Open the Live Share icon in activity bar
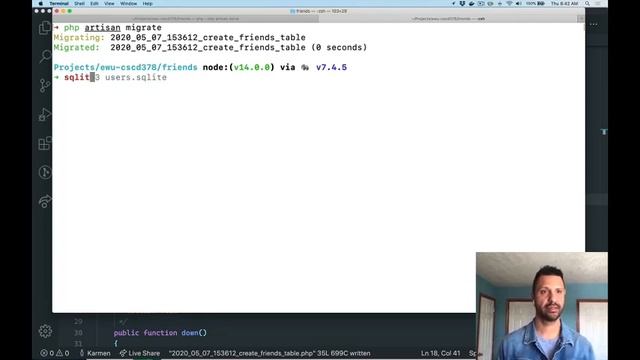Image resolution: width=640 pixels, height=360 pixels. 44,201
